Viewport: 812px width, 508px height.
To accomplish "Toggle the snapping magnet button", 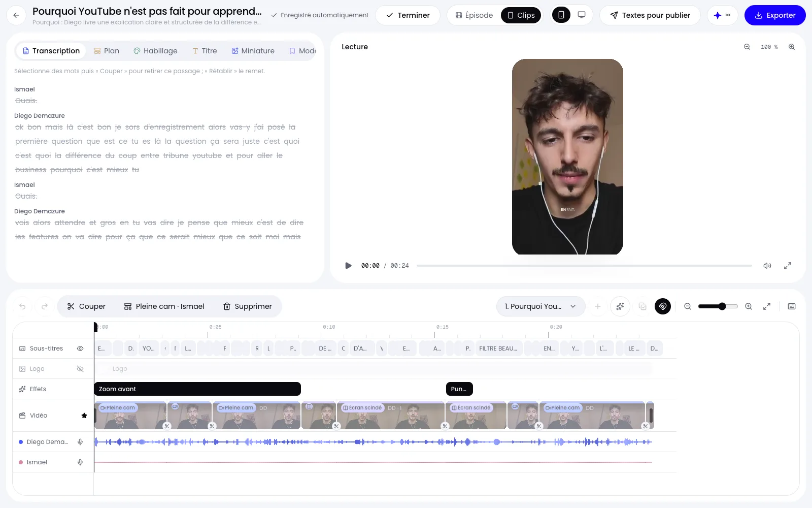I will click(x=663, y=306).
